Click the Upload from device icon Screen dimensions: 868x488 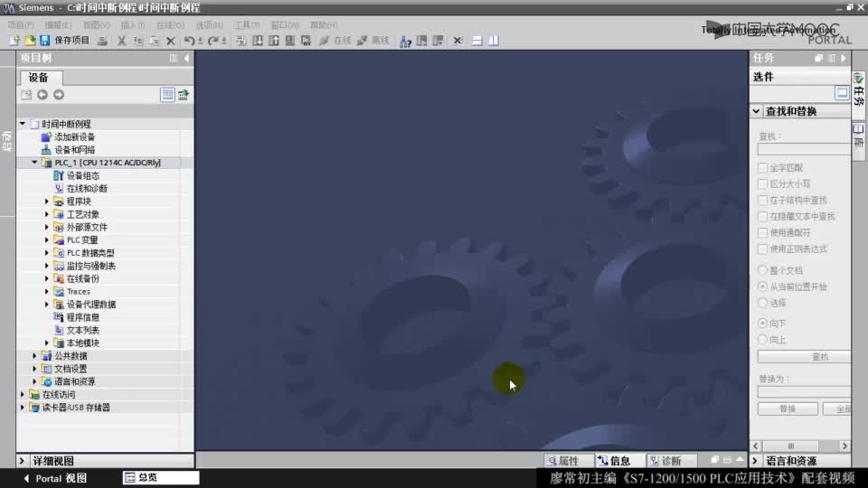[274, 41]
